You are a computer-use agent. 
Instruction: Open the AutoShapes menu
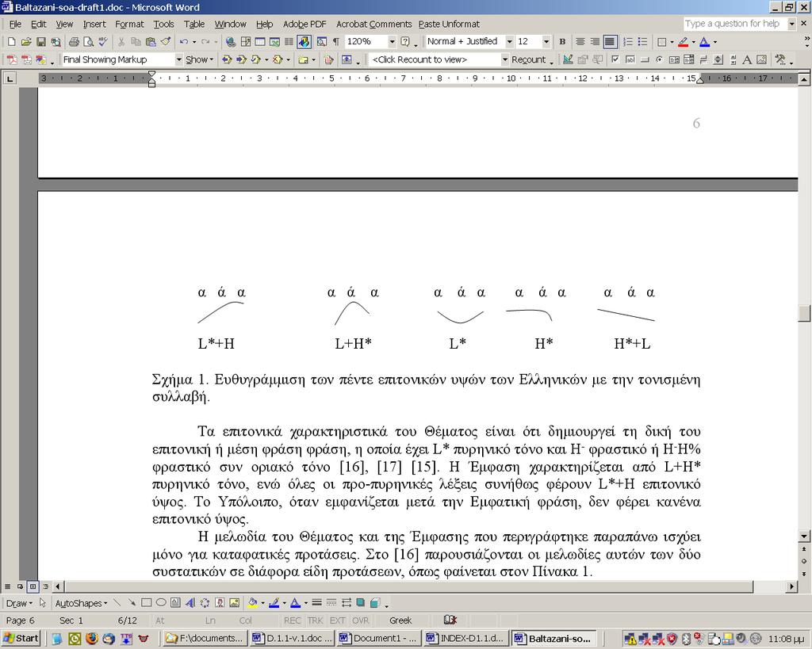coord(81,604)
